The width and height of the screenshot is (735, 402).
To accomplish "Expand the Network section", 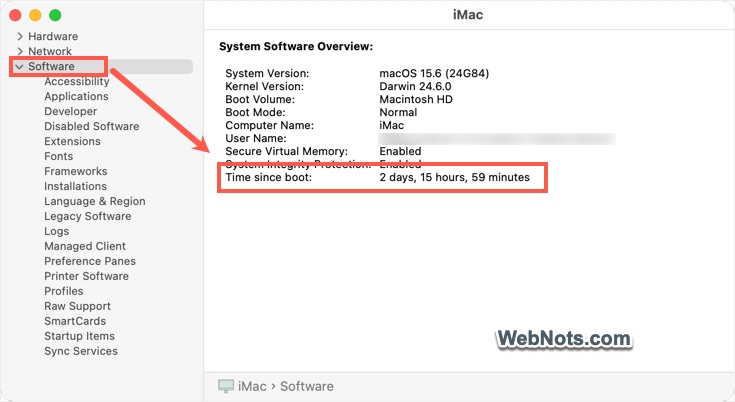I will (20, 51).
